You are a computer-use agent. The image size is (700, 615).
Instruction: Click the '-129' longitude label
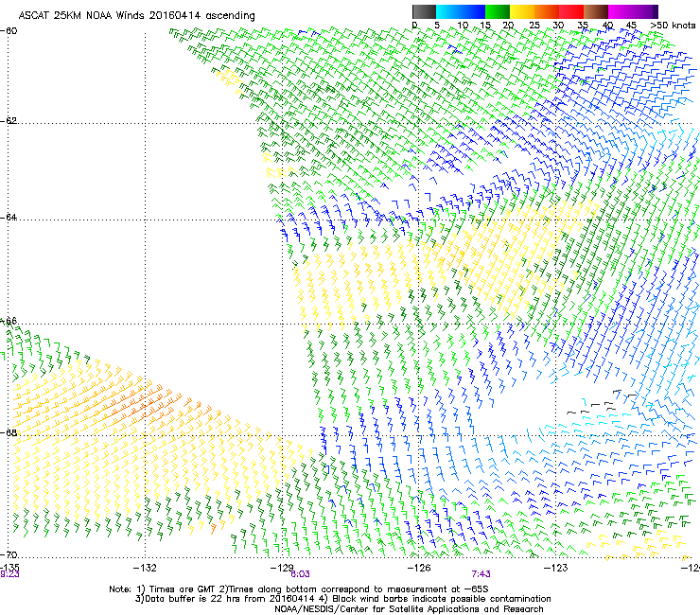pos(282,567)
